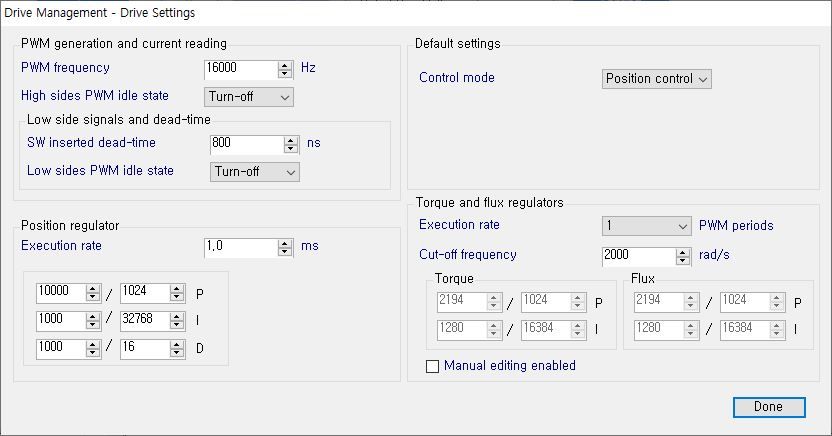Screen dimensions: 832x436
Task: Click Flux I divisor field 16384
Action: coord(745,329)
